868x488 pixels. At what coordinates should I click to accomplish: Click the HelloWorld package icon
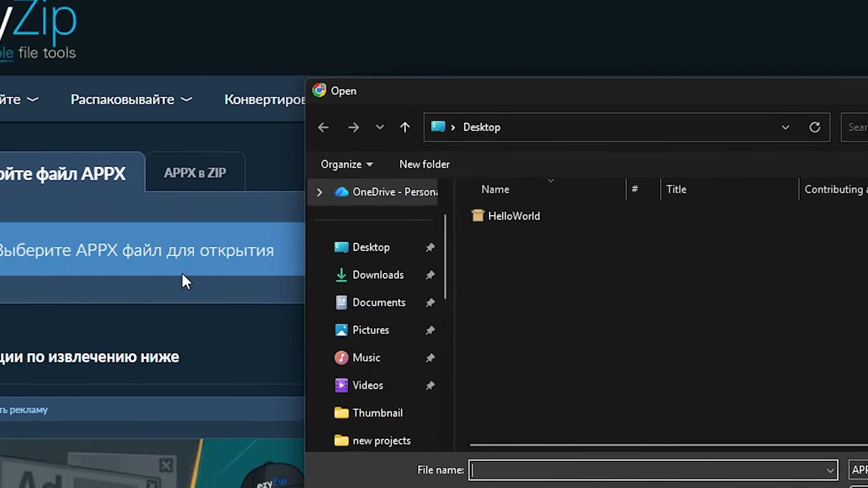coord(477,216)
